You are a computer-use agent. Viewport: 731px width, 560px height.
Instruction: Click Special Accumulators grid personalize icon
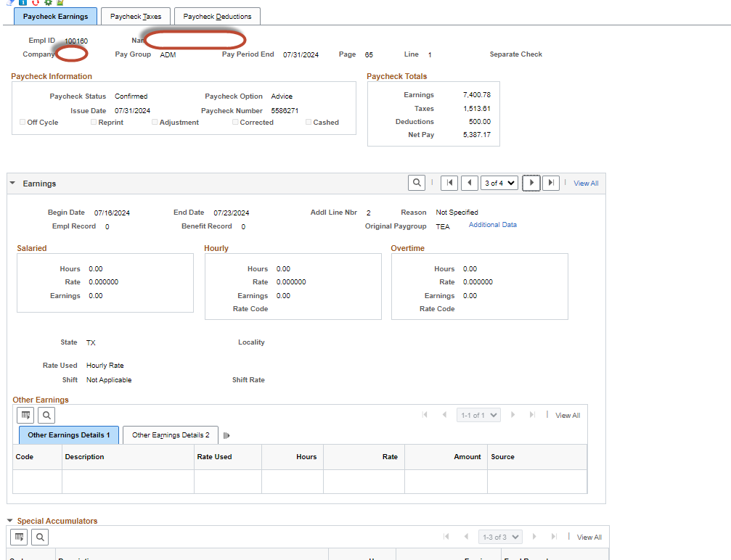[19, 538]
